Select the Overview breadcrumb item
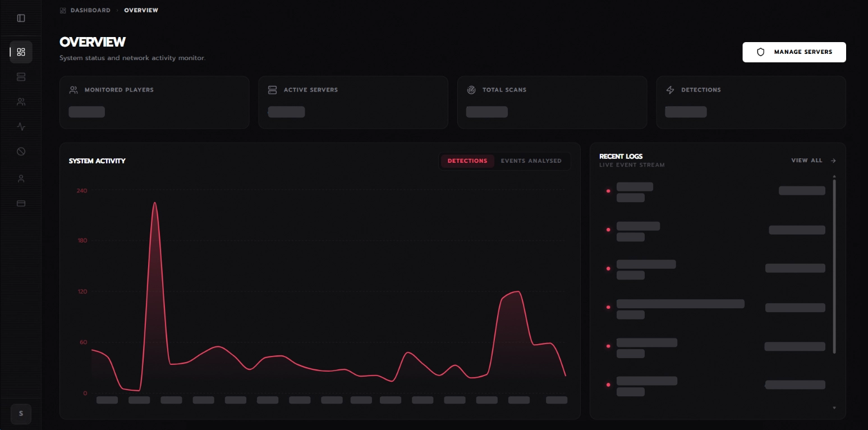Viewport: 868px width, 430px height. [141, 10]
